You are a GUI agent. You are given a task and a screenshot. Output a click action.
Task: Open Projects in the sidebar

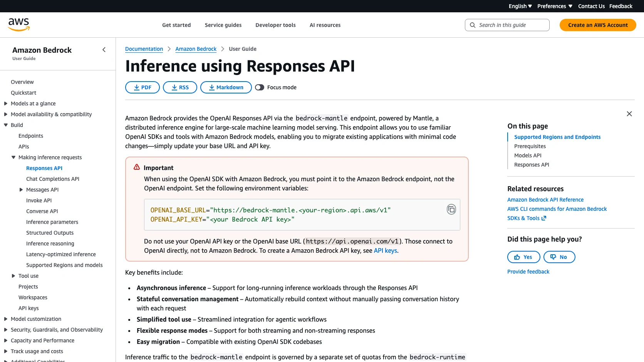coord(28,287)
